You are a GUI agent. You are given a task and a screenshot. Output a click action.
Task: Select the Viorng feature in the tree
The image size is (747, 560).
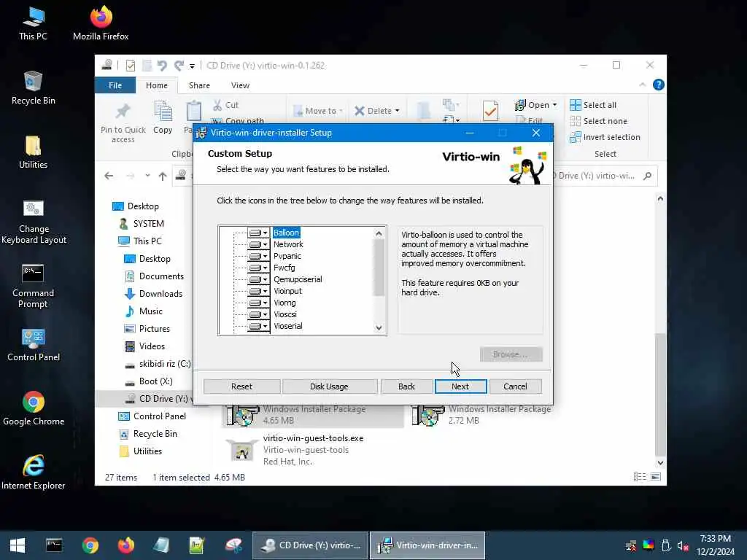pos(285,303)
